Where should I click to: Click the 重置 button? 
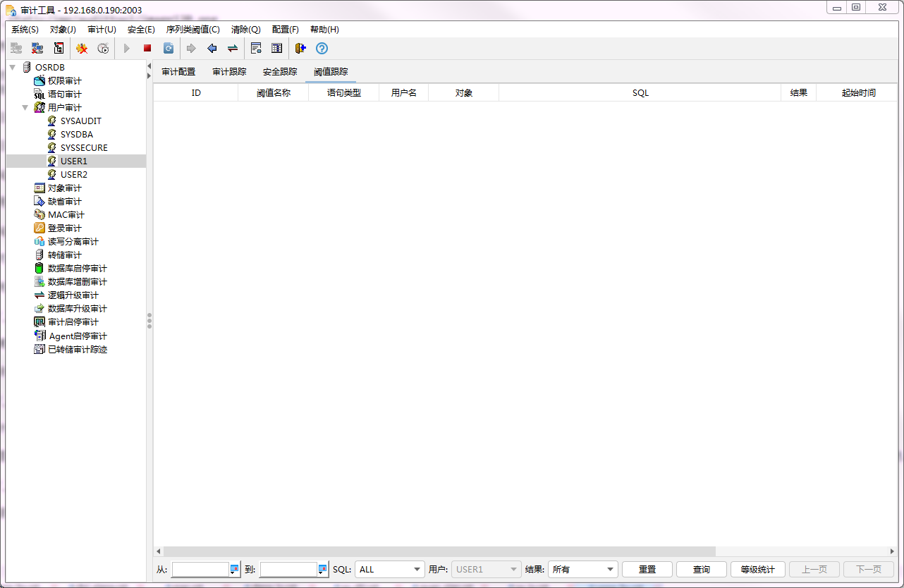coord(647,570)
